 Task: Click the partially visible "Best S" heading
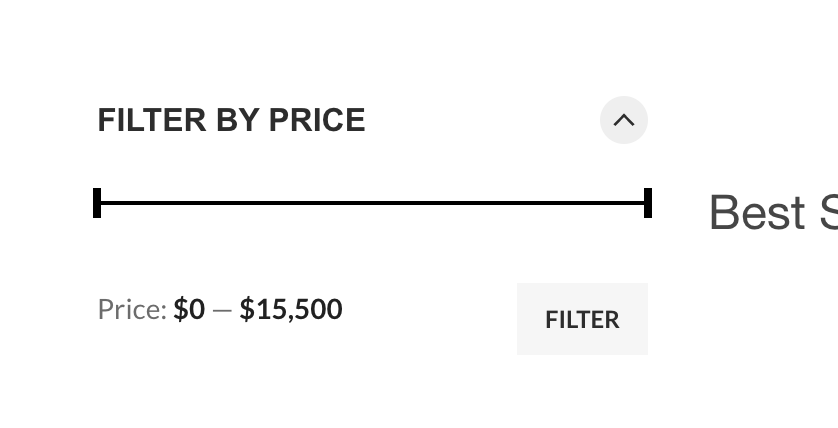[x=771, y=212]
